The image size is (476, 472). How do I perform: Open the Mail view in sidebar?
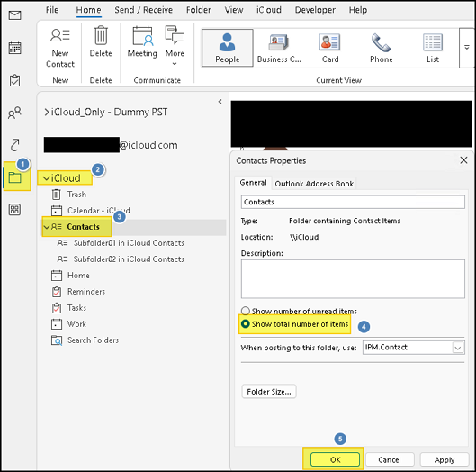point(14,15)
